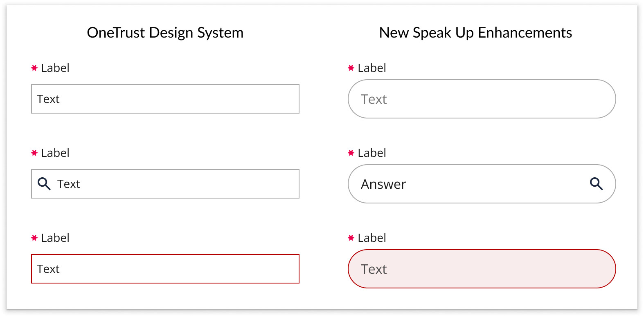Image resolution: width=644 pixels, height=317 pixels.
Task: Select the pink rounded error Text input
Action: (482, 269)
